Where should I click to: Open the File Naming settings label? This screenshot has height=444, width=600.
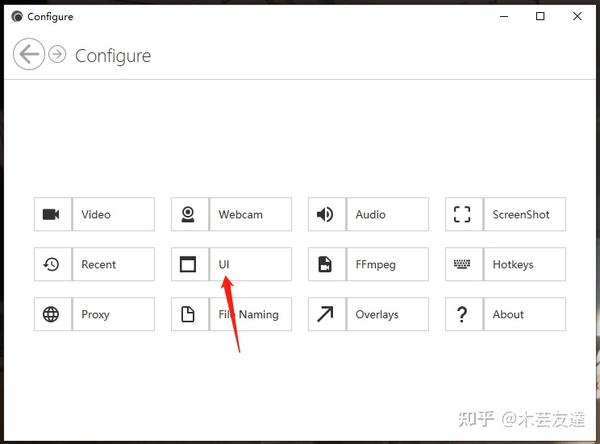point(250,314)
